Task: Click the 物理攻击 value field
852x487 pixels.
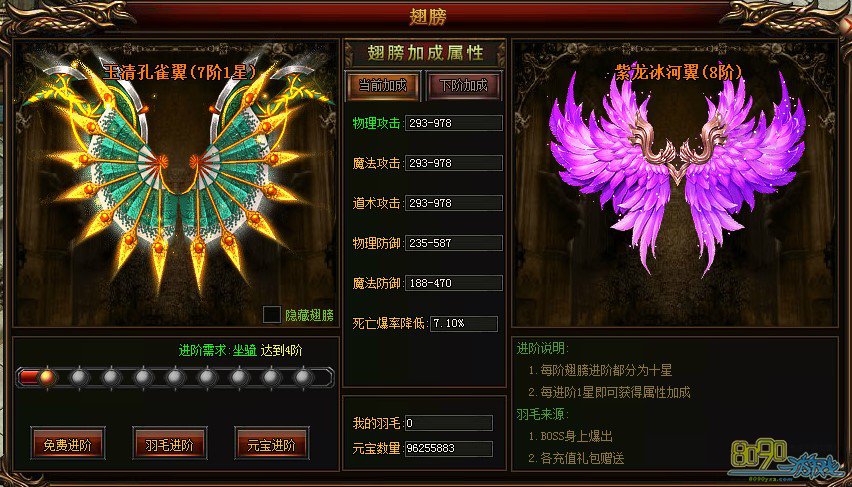Action: [x=454, y=123]
